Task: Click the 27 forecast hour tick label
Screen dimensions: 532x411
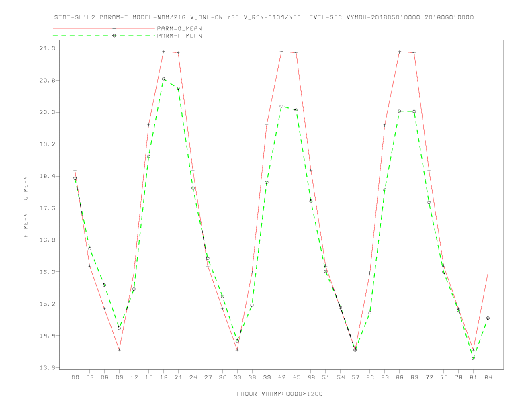Action: (208, 377)
